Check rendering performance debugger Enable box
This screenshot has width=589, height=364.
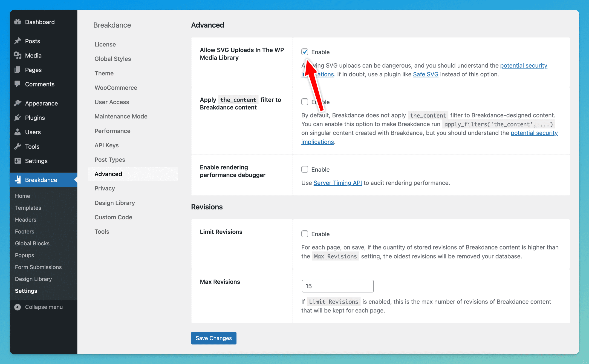(304, 169)
